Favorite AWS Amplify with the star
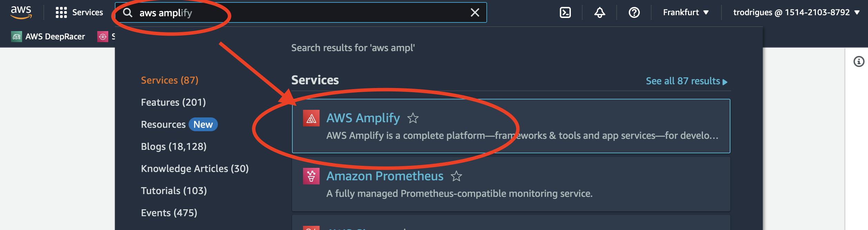The image size is (868, 230). tap(413, 118)
